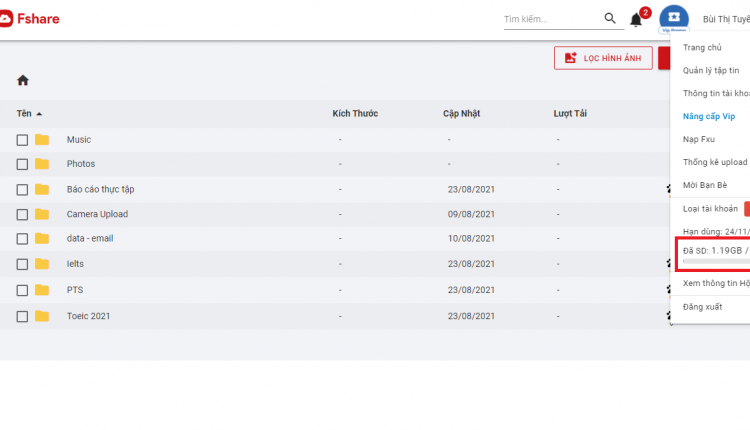The height and width of the screenshot is (430, 750).
Task: Sort by Kích Thước column
Action: coord(355,113)
